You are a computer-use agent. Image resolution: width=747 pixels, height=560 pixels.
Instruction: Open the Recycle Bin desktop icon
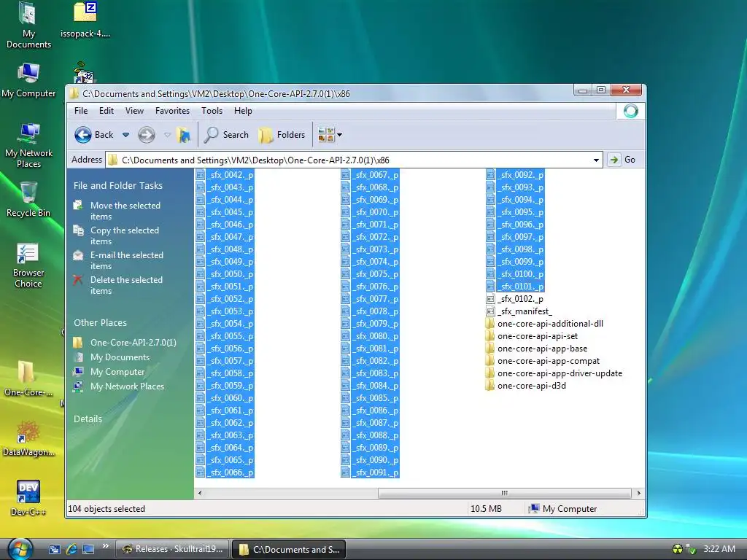click(x=28, y=199)
